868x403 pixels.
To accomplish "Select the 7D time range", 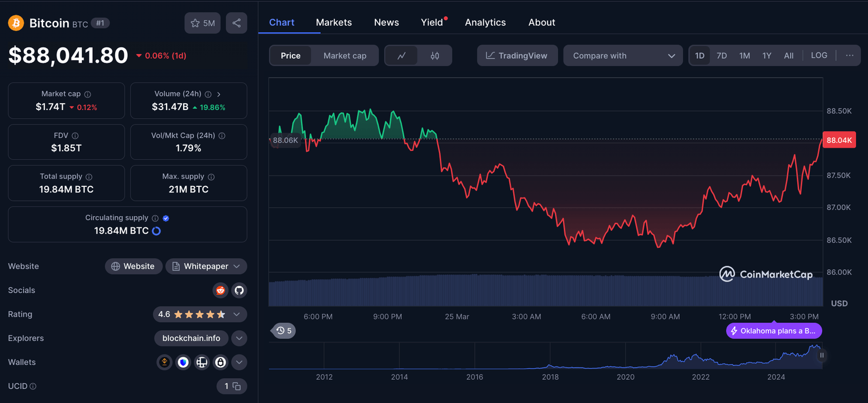I will pyautogui.click(x=722, y=56).
